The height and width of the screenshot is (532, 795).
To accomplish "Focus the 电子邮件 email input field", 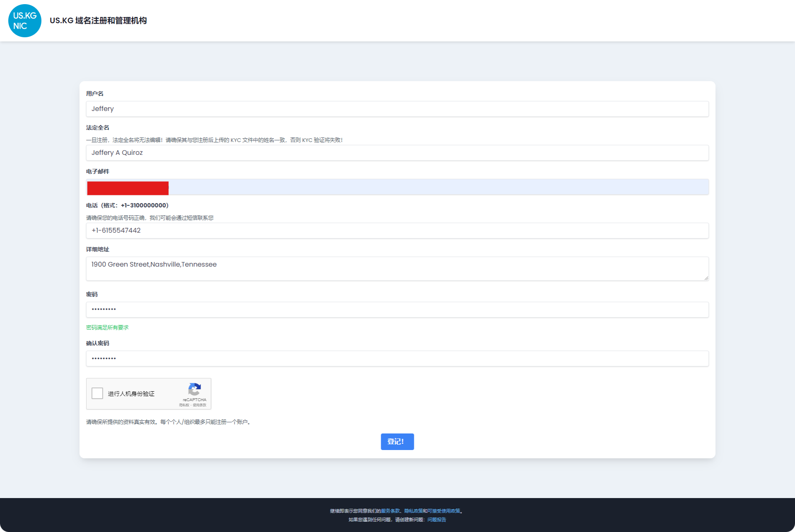I will tap(397, 187).
